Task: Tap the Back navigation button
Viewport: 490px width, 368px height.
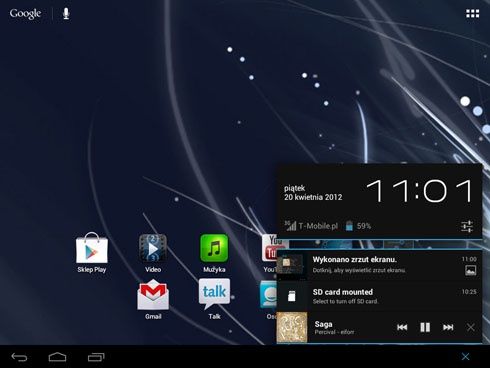Action: click(x=19, y=357)
